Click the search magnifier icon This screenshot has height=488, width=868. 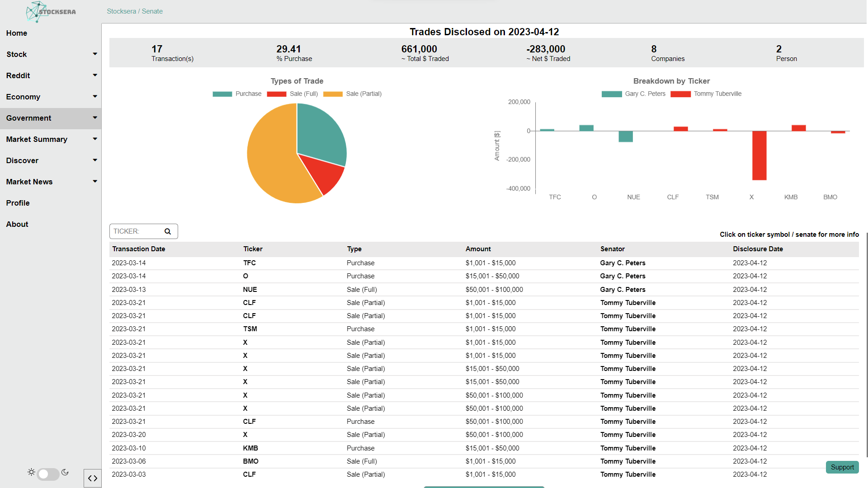[x=168, y=231]
